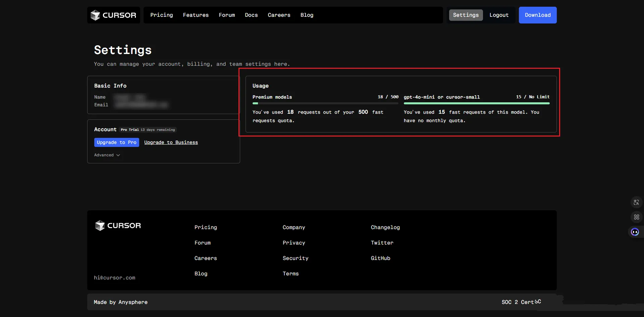Click the translate icon on right edge
Viewport: 644px width, 317px height.
tap(636, 202)
